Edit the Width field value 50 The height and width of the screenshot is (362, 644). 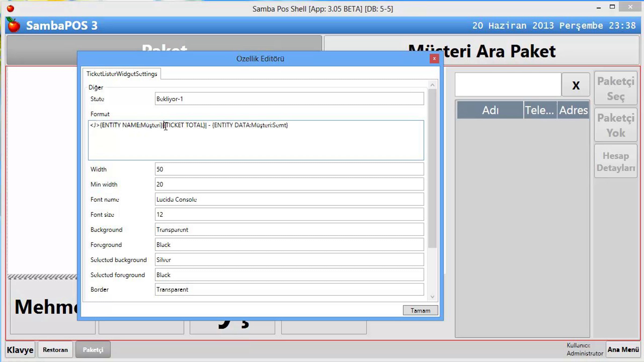coord(289,169)
